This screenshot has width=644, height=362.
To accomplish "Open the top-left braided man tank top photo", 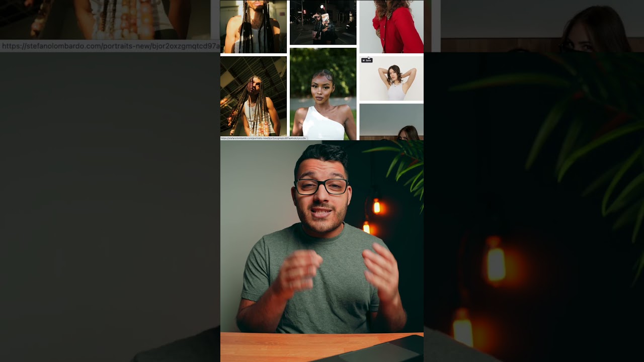I will coord(254,27).
